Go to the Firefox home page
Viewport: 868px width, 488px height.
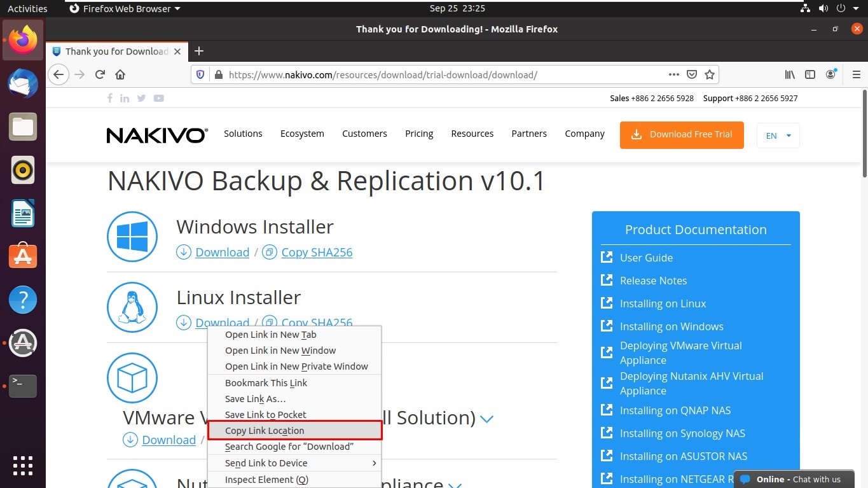pos(120,74)
